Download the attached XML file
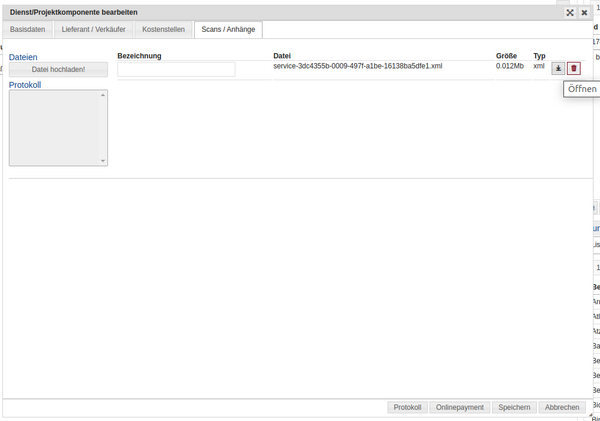This screenshot has width=600, height=421. 558,68
